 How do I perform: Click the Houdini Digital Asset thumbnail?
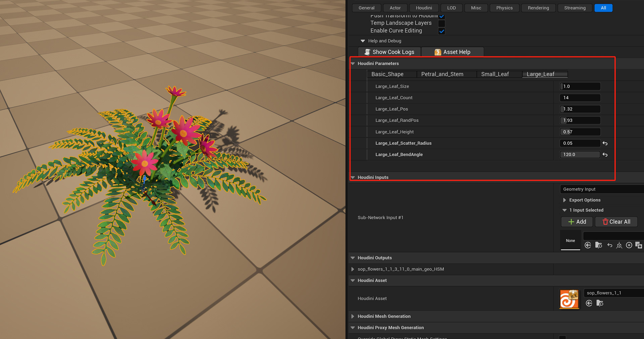[569, 299]
